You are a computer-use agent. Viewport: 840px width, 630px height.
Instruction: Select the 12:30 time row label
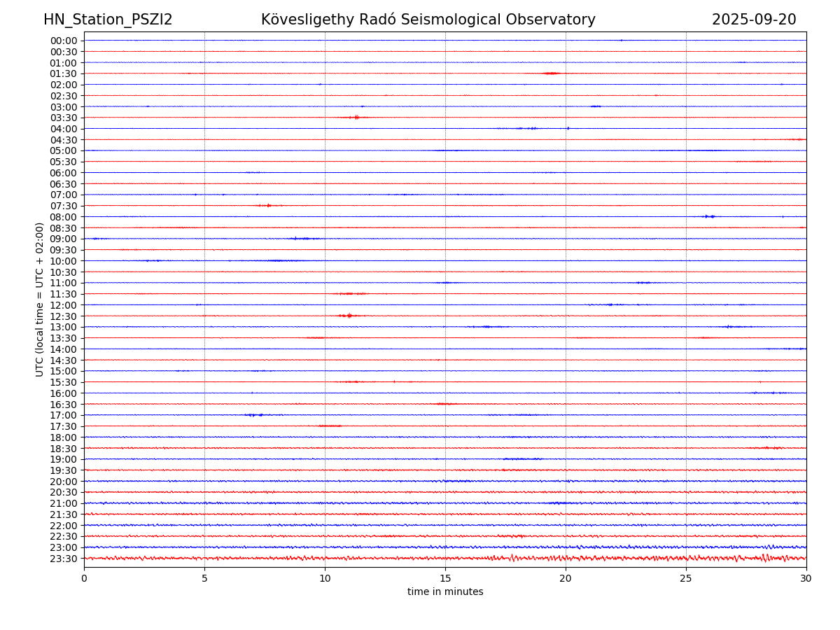[64, 316]
